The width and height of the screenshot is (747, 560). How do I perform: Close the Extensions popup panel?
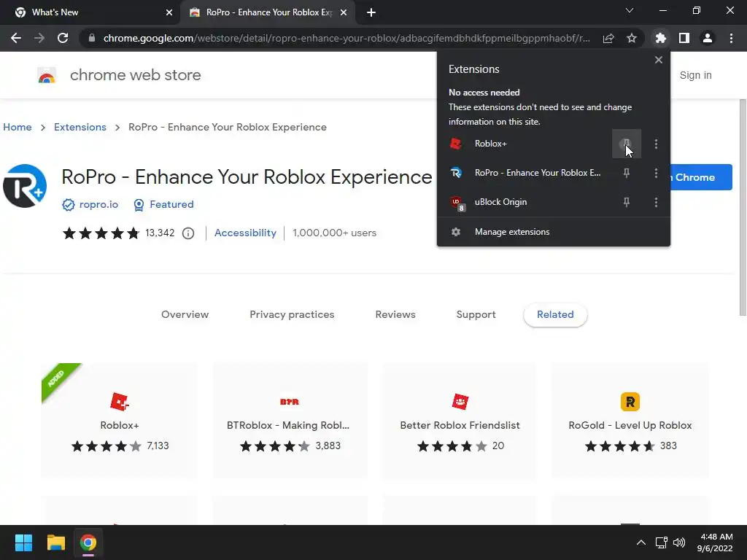pos(659,60)
